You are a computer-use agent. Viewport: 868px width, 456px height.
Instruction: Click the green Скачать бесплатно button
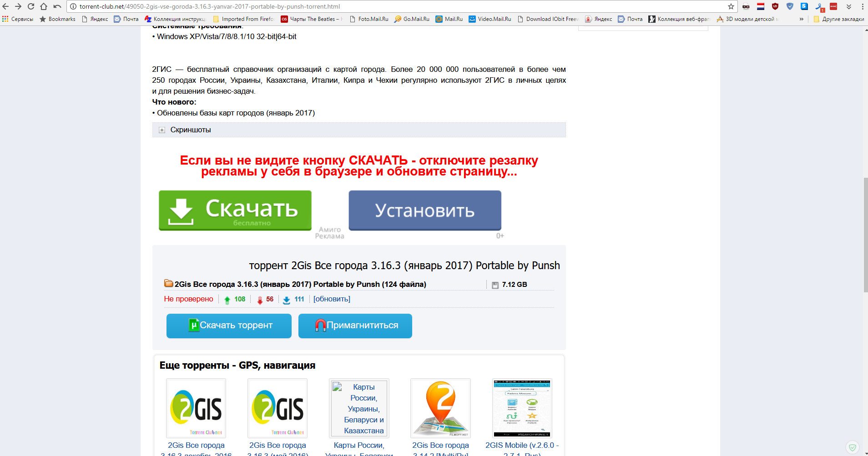tap(235, 210)
